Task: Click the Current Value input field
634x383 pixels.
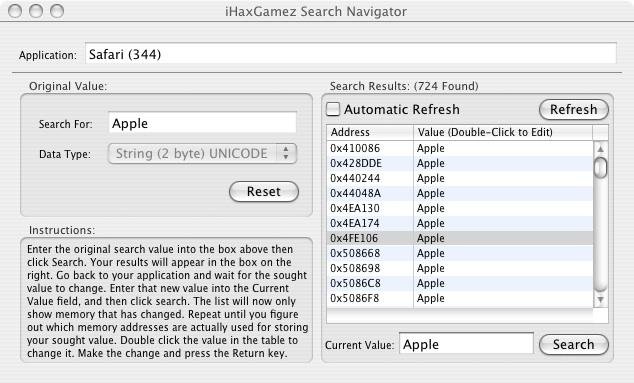Action: click(x=466, y=344)
